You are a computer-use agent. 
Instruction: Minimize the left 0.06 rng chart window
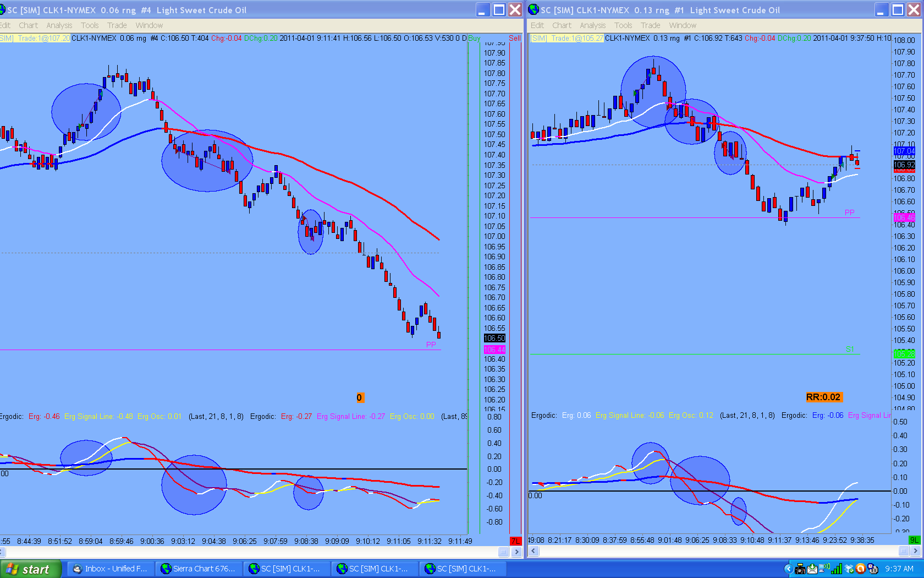pos(482,10)
